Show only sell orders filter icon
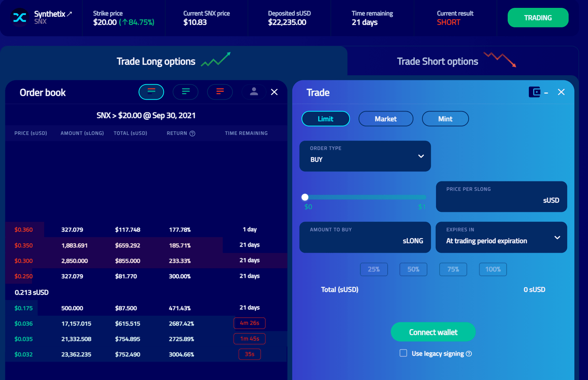 pyautogui.click(x=220, y=92)
